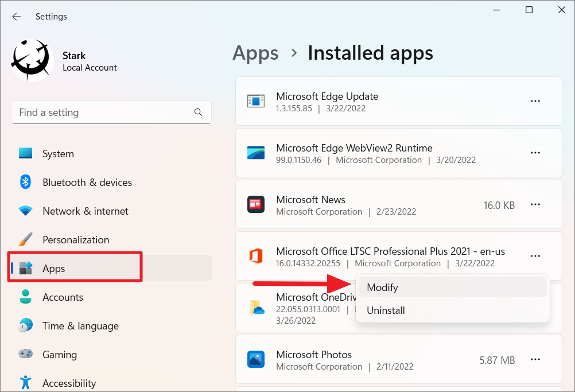Click the Microsoft Office app icon
The height and width of the screenshot is (392, 575).
(x=256, y=256)
